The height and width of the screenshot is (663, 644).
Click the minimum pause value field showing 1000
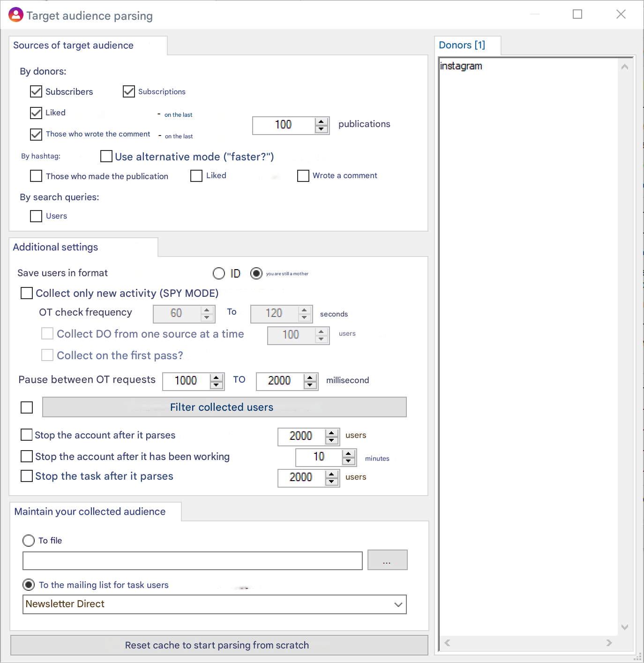point(187,381)
